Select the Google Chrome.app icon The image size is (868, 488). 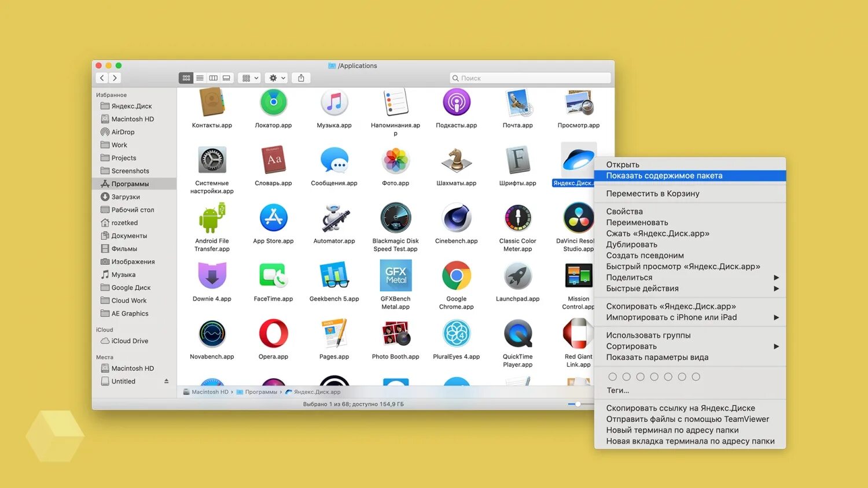coord(456,276)
